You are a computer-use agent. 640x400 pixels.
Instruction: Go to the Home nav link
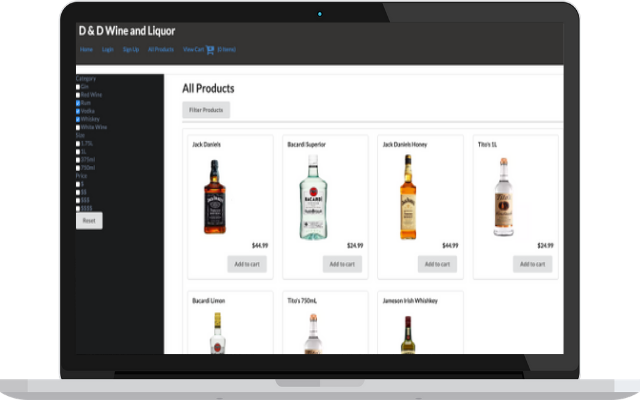(x=86, y=49)
